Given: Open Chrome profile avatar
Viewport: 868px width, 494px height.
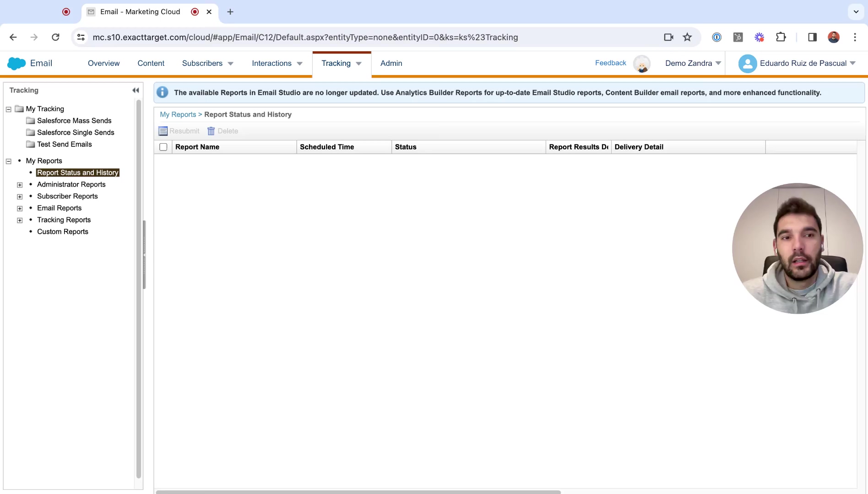Looking at the screenshot, I should (834, 37).
